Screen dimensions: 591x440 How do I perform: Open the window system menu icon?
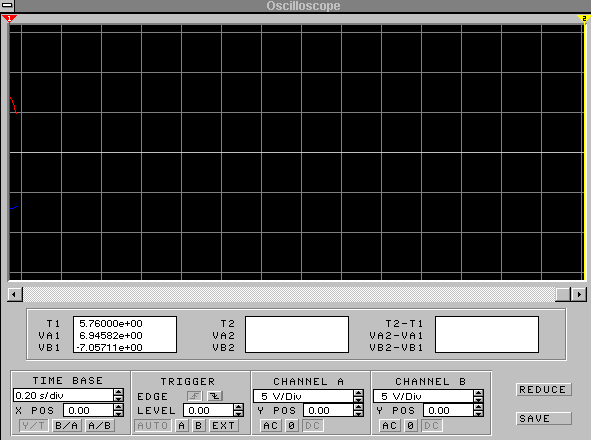(7, 6)
